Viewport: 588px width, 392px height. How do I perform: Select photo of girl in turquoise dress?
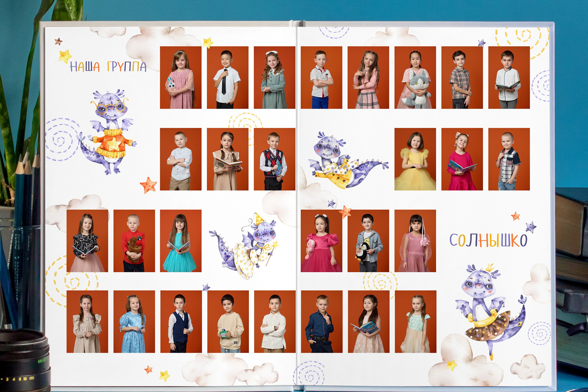tap(180, 241)
